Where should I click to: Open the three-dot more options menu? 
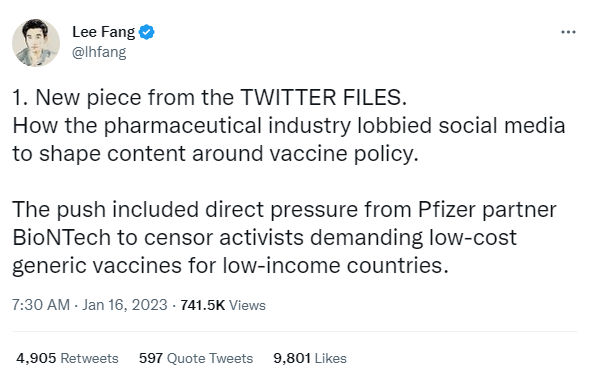568,32
